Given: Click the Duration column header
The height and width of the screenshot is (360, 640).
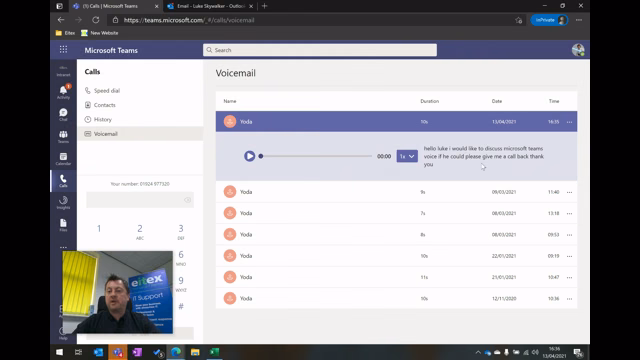Looking at the screenshot, I should 429,101.
